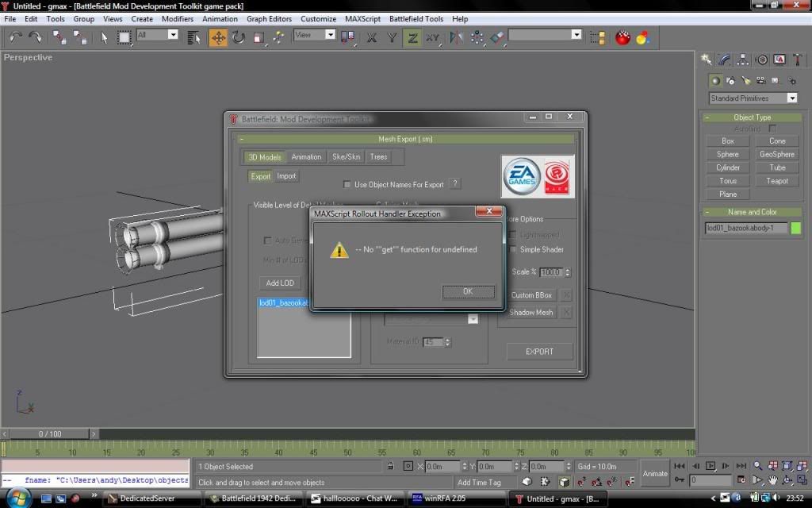Choose the Select Object arrow tool

pos(104,37)
